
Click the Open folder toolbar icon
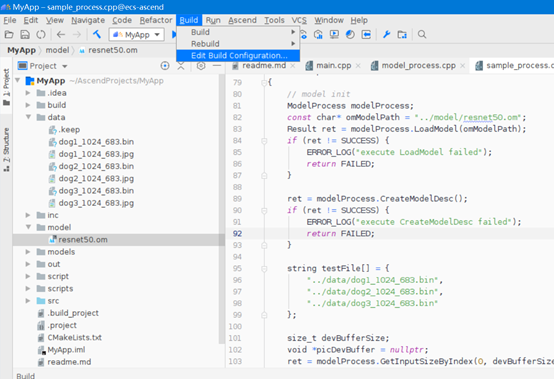click(9, 34)
